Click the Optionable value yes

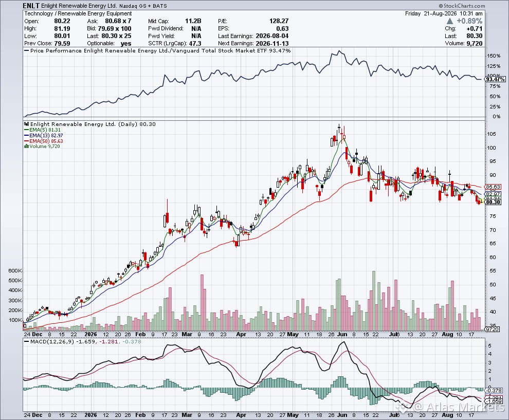pyautogui.click(x=125, y=44)
